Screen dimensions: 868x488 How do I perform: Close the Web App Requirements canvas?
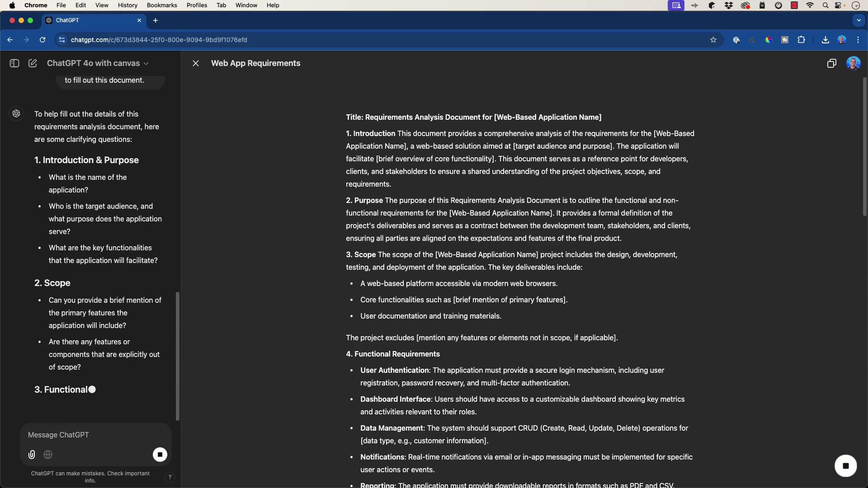[x=196, y=63]
